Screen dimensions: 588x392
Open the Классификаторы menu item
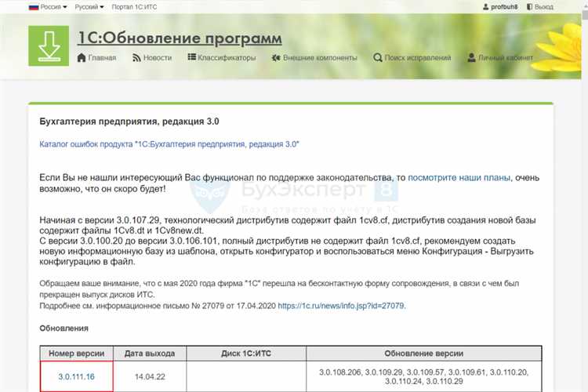point(227,58)
